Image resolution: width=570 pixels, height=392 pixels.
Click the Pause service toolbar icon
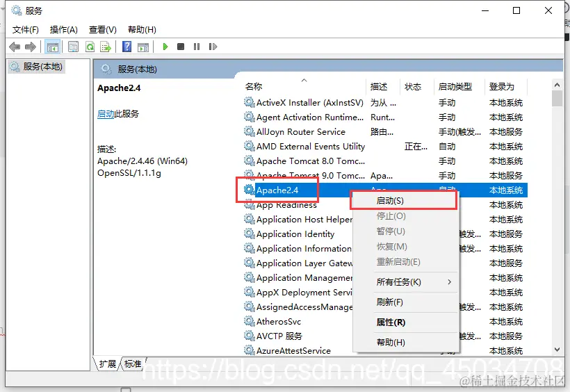tap(197, 47)
